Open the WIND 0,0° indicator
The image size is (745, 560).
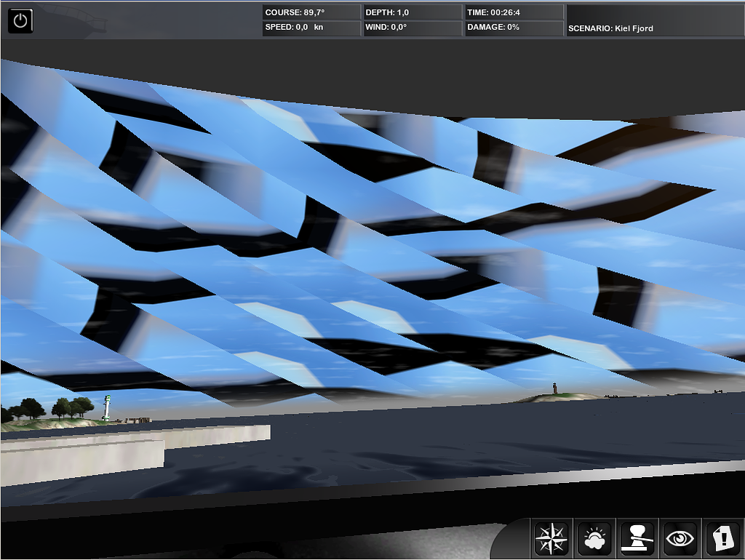tap(413, 28)
